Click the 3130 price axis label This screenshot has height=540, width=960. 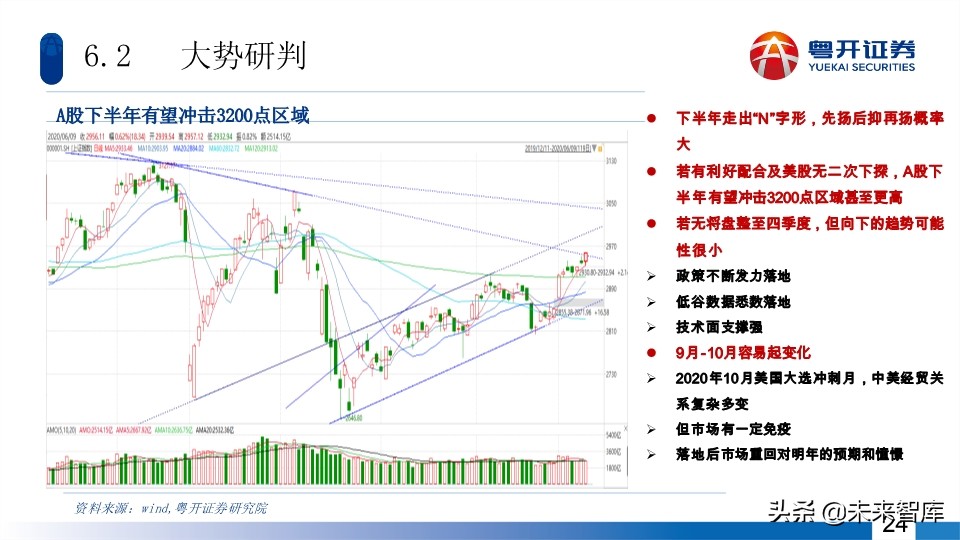click(611, 161)
